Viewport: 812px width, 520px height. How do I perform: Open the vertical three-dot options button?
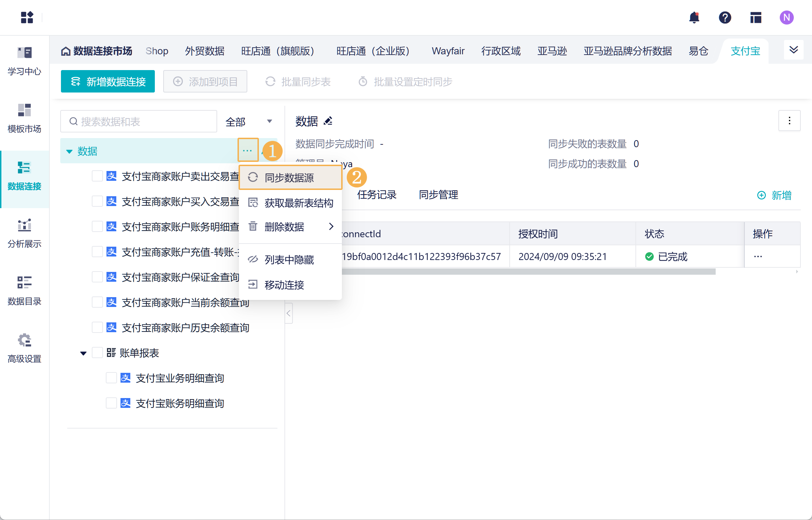[x=789, y=121]
